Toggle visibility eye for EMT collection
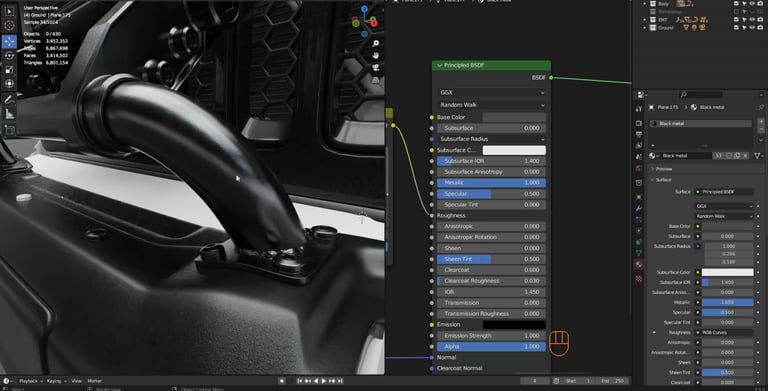Image resolution: width=768 pixels, height=391 pixels. (752, 20)
